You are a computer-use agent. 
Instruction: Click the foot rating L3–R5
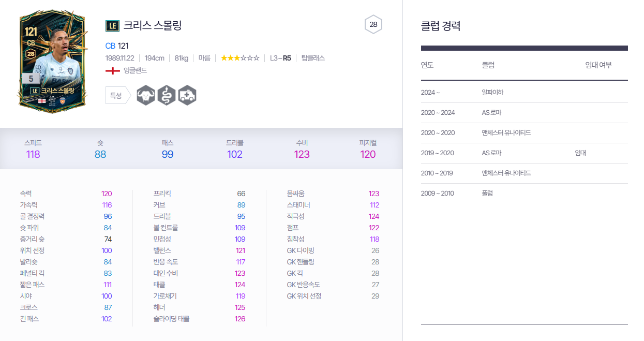280,58
